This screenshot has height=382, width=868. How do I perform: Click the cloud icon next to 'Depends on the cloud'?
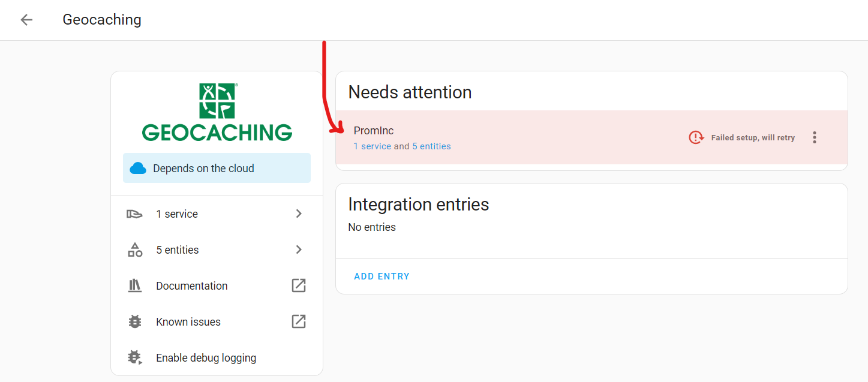pos(139,168)
